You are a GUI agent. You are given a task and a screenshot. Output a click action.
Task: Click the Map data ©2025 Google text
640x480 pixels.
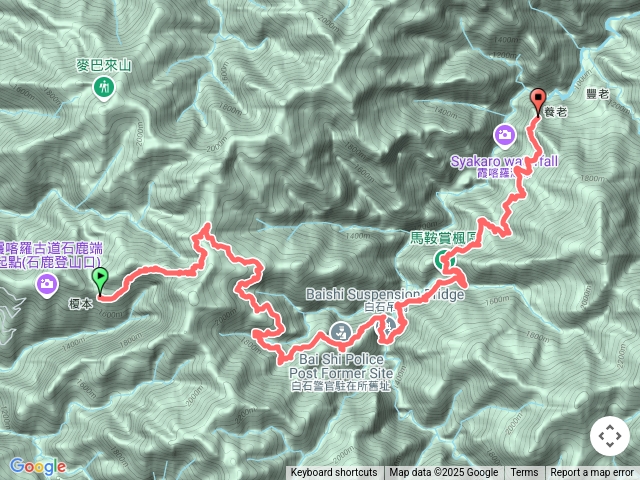click(x=444, y=473)
